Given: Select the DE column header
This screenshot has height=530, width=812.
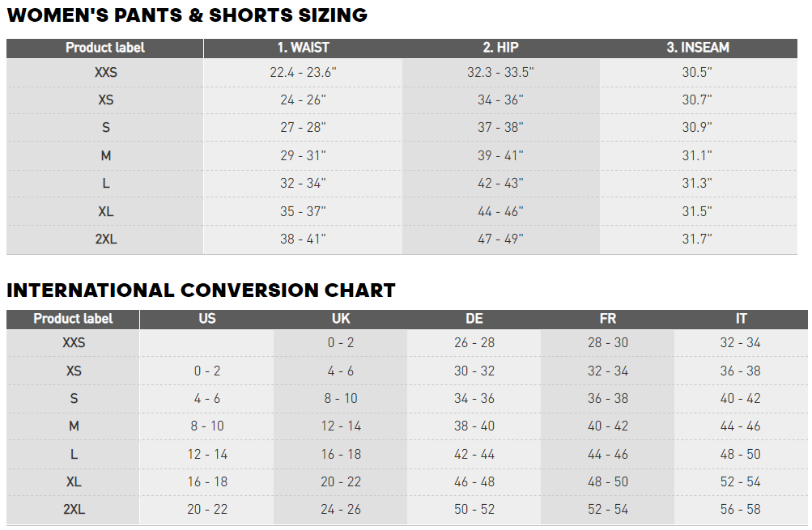Looking at the screenshot, I should click(x=474, y=319).
